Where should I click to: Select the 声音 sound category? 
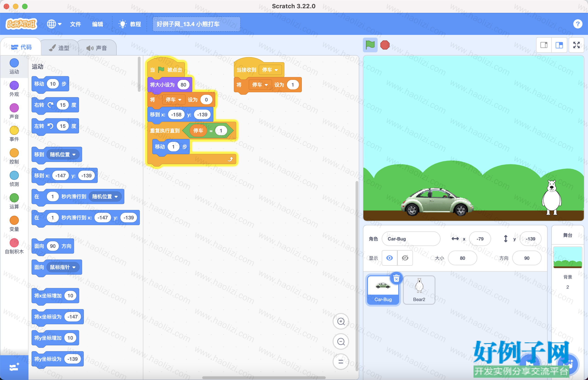[x=14, y=111]
